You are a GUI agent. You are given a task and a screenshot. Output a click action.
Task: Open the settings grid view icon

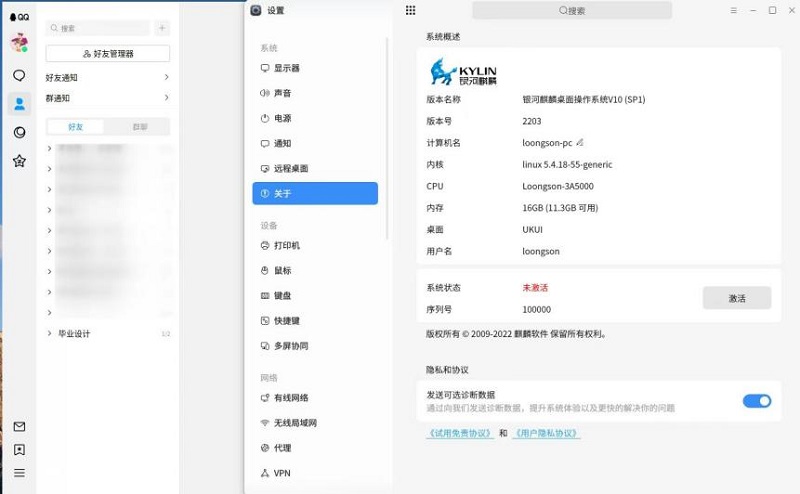coord(410,10)
